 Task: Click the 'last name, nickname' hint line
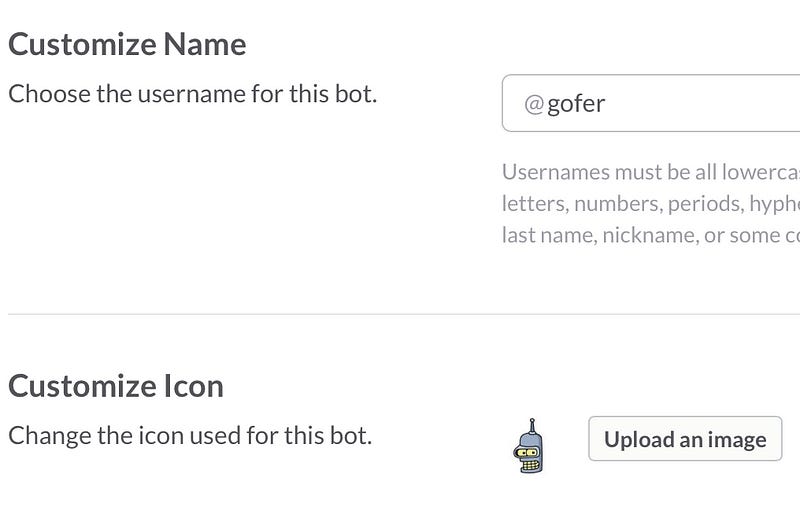coord(651,235)
